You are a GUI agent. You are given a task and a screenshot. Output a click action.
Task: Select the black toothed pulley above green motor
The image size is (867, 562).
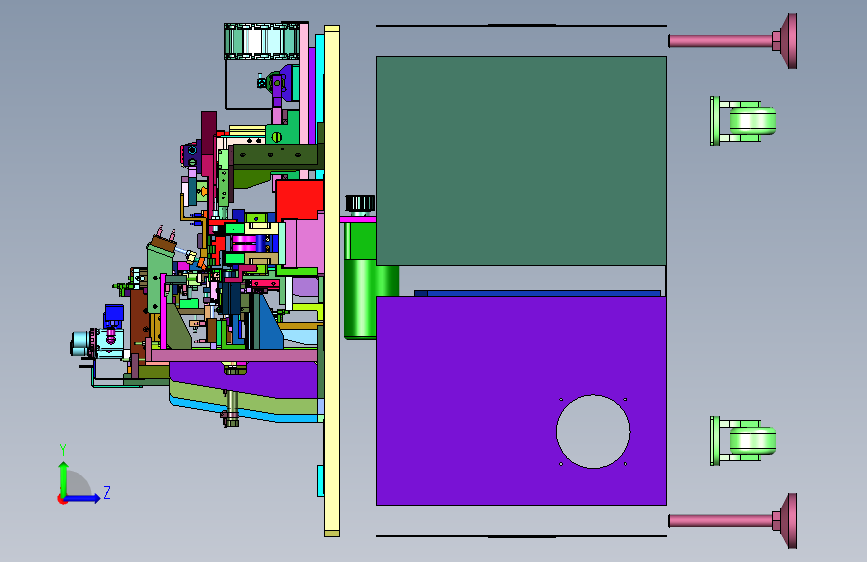click(x=361, y=204)
